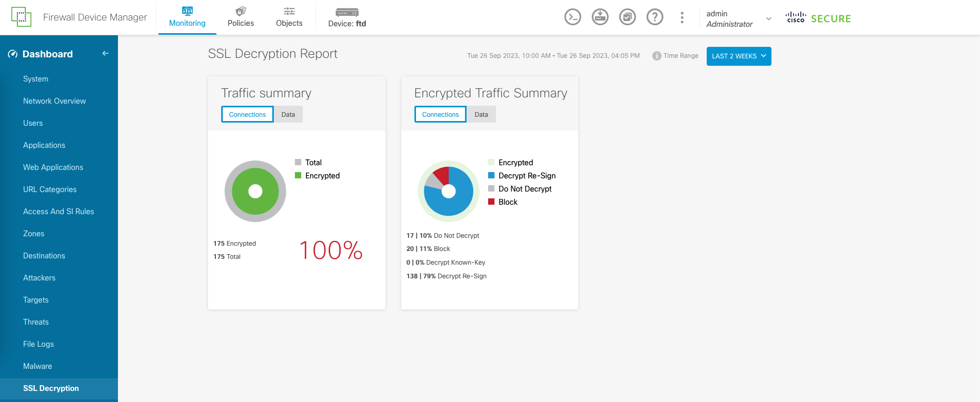Click the Firewall Device Manager logo
The image size is (980, 402).
coord(21,17)
